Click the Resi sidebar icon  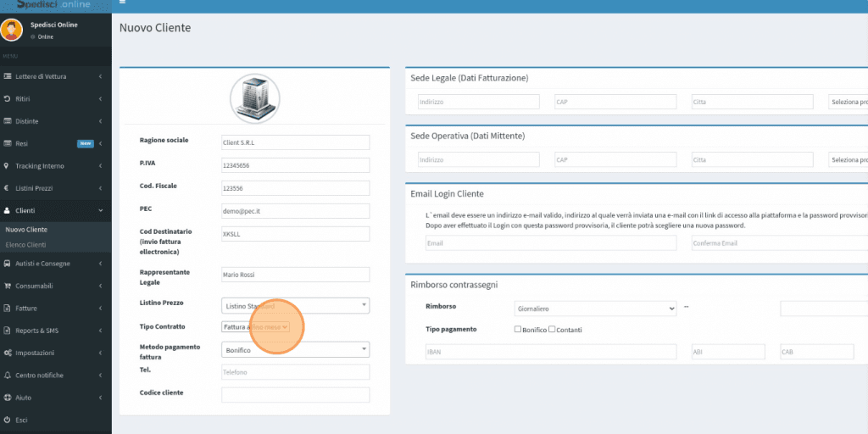[8, 143]
